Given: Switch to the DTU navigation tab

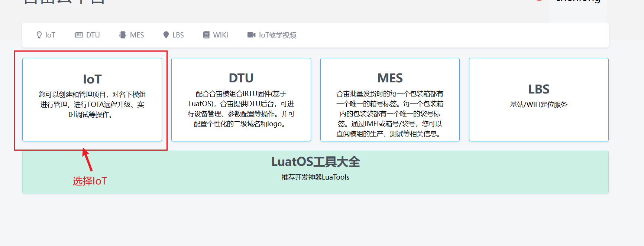Looking at the screenshot, I should (x=87, y=35).
